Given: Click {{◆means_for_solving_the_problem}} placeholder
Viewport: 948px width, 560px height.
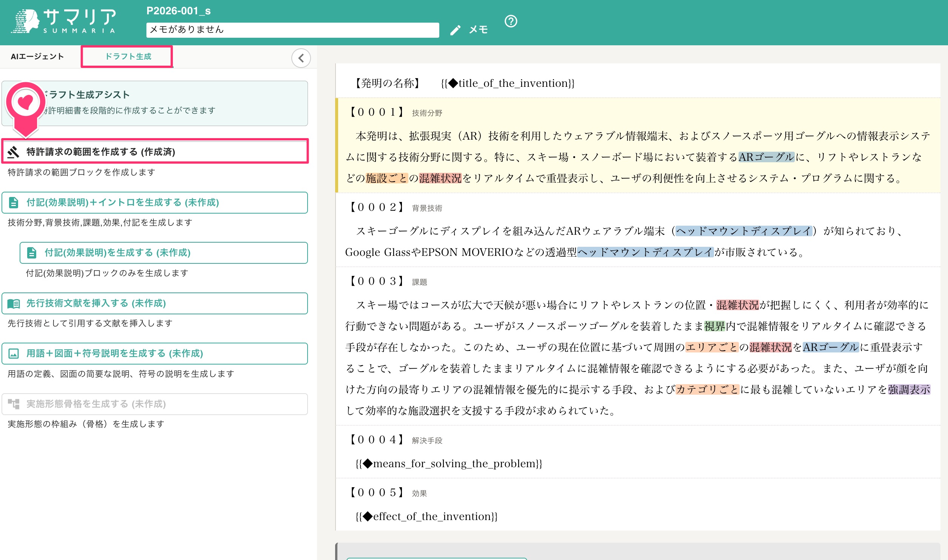Looking at the screenshot, I should [x=449, y=463].
